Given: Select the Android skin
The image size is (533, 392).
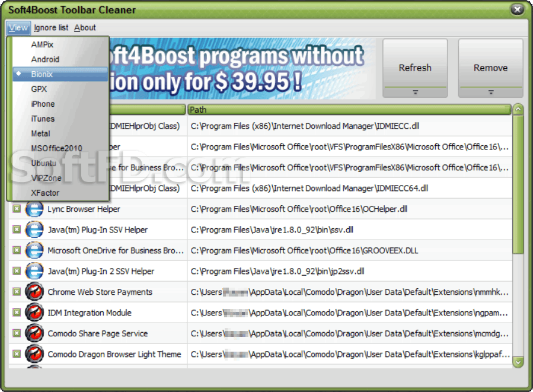Looking at the screenshot, I should pyautogui.click(x=60, y=59).
